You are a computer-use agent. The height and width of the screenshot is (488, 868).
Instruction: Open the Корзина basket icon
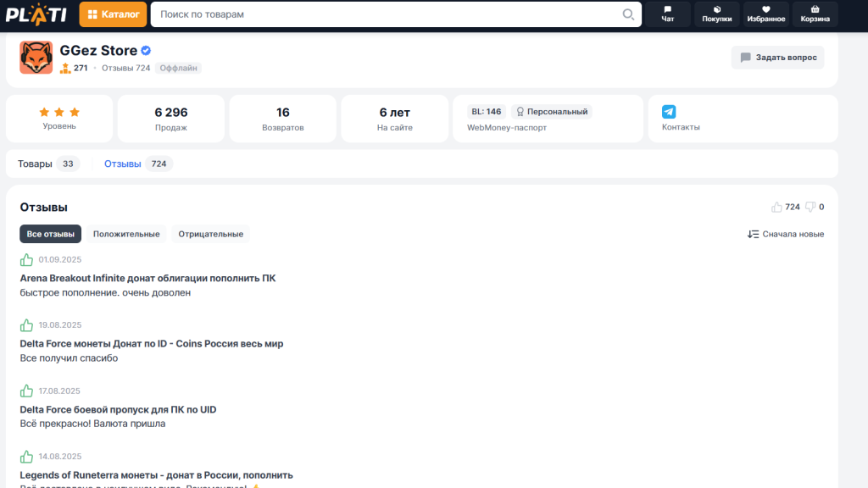pos(815,14)
